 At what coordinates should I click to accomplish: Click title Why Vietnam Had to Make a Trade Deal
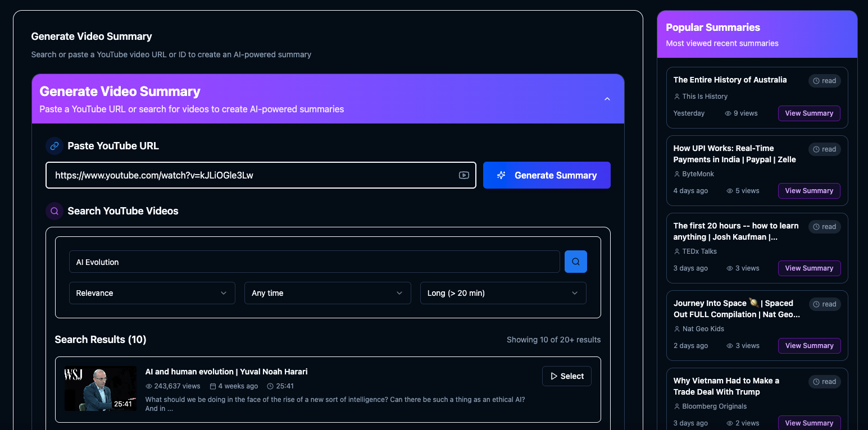[726, 386]
